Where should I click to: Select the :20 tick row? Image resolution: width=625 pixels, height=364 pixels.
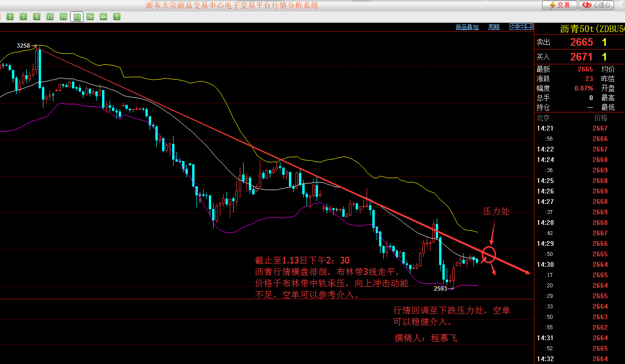[x=580, y=285]
